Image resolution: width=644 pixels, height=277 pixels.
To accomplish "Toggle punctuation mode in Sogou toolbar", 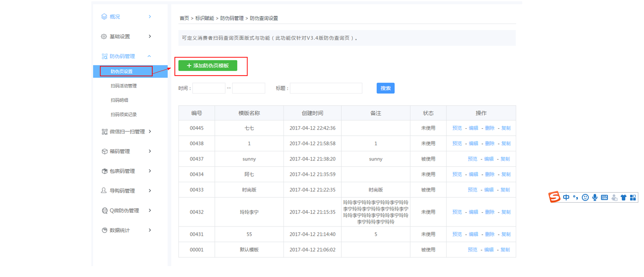I will (x=575, y=197).
